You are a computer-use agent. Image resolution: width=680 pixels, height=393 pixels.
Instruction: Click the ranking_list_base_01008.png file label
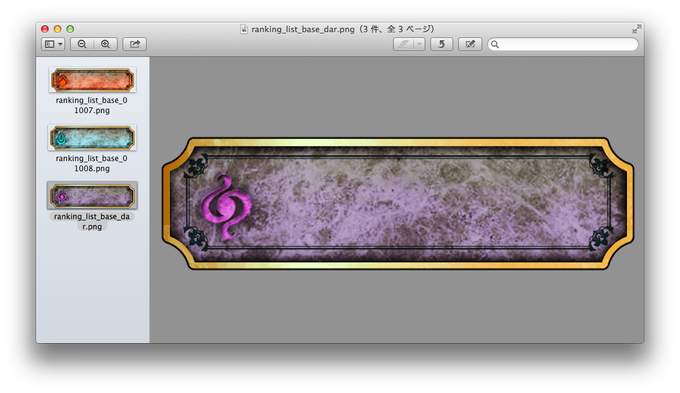pos(92,164)
